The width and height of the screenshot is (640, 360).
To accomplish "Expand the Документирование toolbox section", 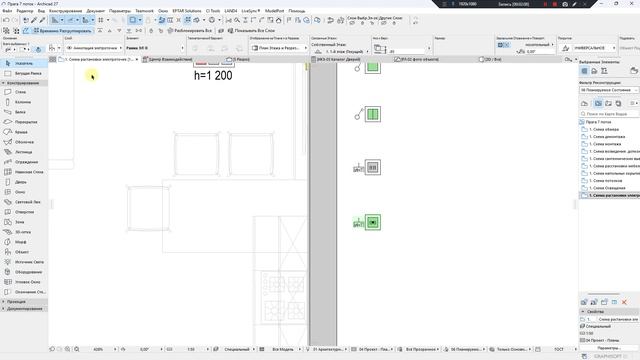I will [x=24, y=309].
